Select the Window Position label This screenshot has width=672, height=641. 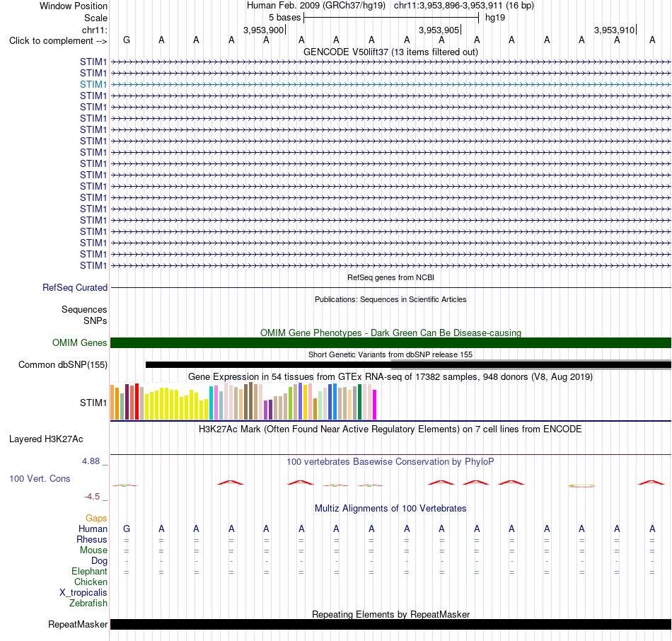click(74, 6)
